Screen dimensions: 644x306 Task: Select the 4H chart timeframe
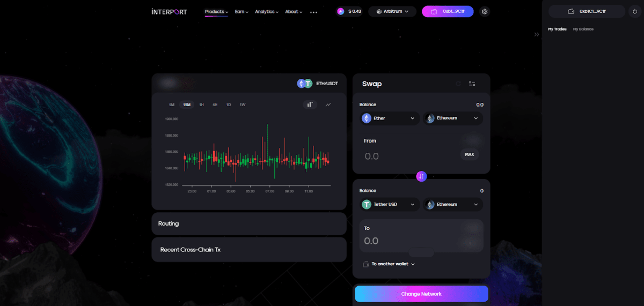[215, 105]
